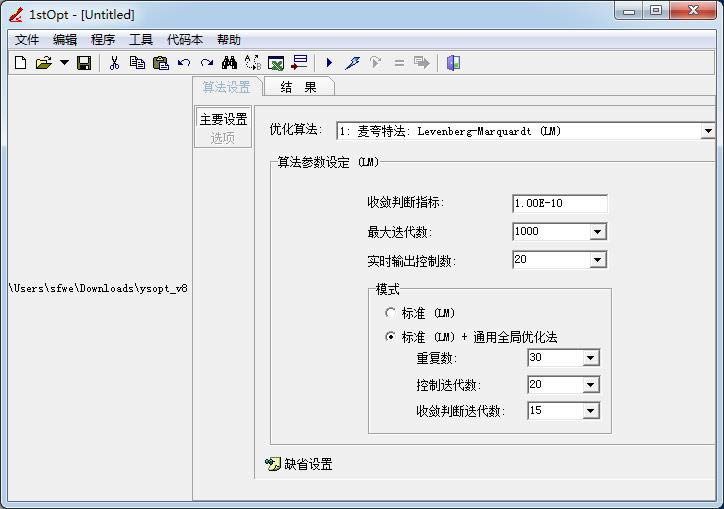Expand the 收敛判断迭代数 dropdown
This screenshot has height=509, width=724.
tap(590, 410)
